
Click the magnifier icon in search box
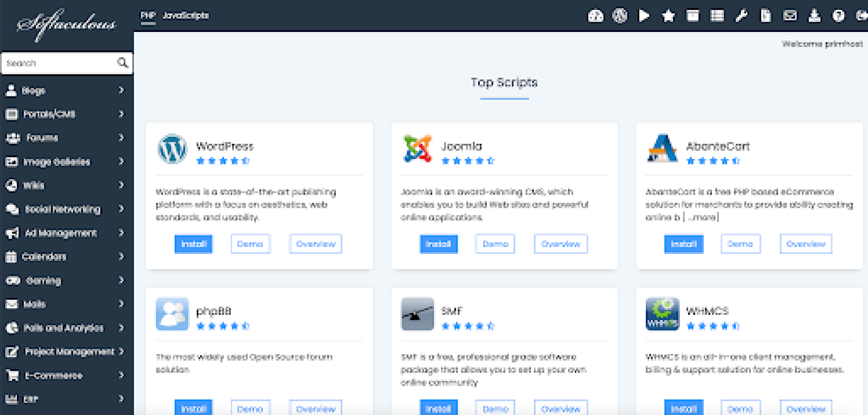point(123,63)
